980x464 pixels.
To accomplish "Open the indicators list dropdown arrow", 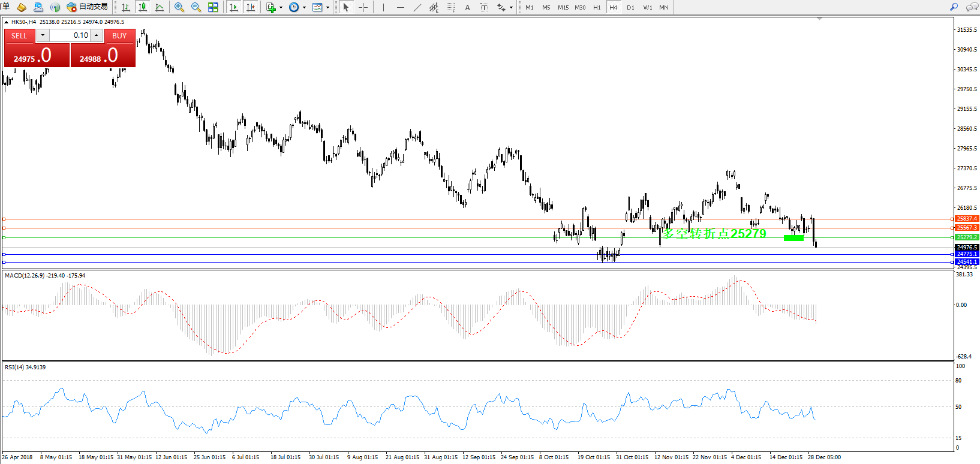I will [281, 8].
